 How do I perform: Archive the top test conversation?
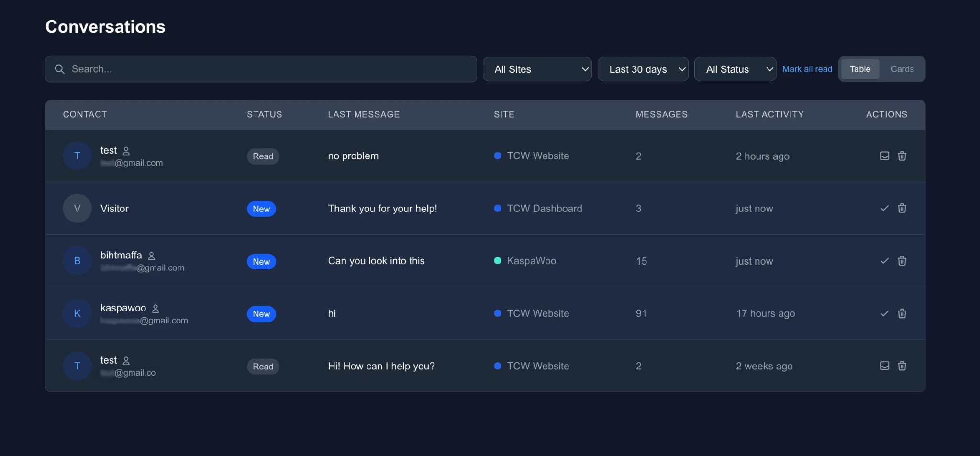click(884, 156)
